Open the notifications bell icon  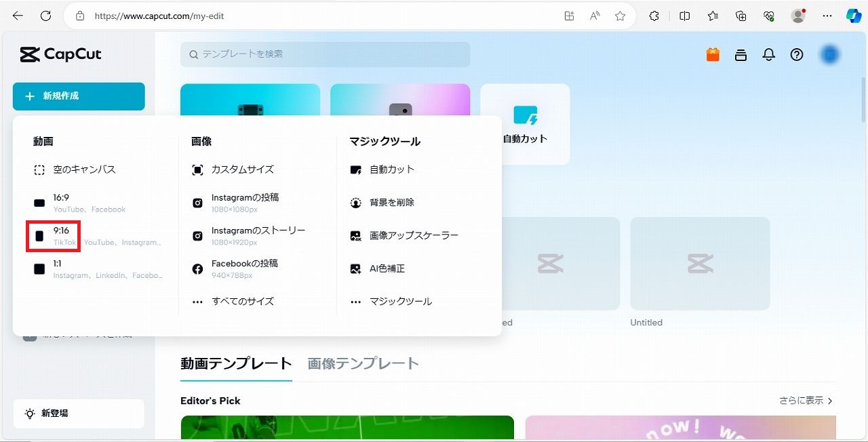click(768, 55)
